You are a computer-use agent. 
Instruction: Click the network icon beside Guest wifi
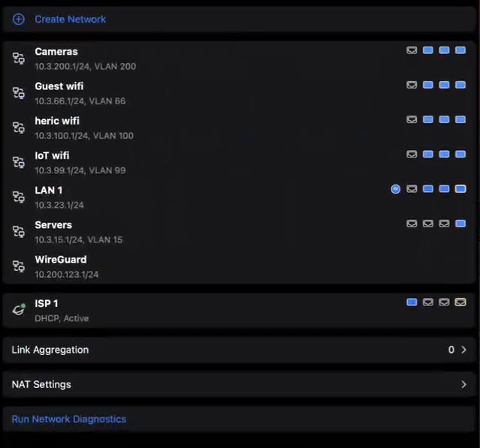point(19,93)
